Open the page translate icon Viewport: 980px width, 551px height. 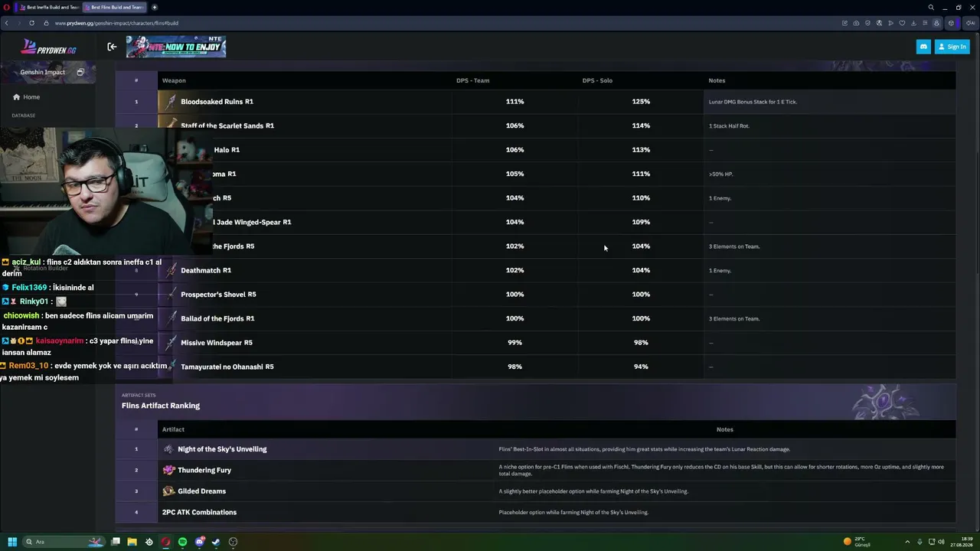879,23
